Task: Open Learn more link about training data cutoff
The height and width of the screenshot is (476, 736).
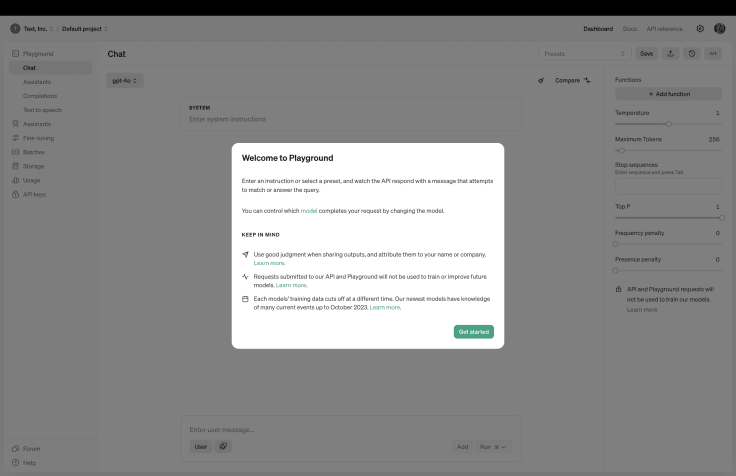Action: pyautogui.click(x=385, y=307)
